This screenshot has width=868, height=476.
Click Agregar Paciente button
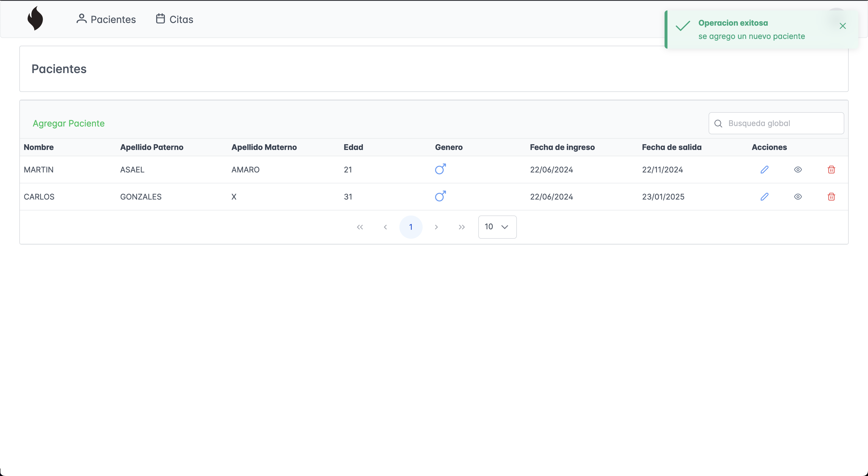coord(68,124)
